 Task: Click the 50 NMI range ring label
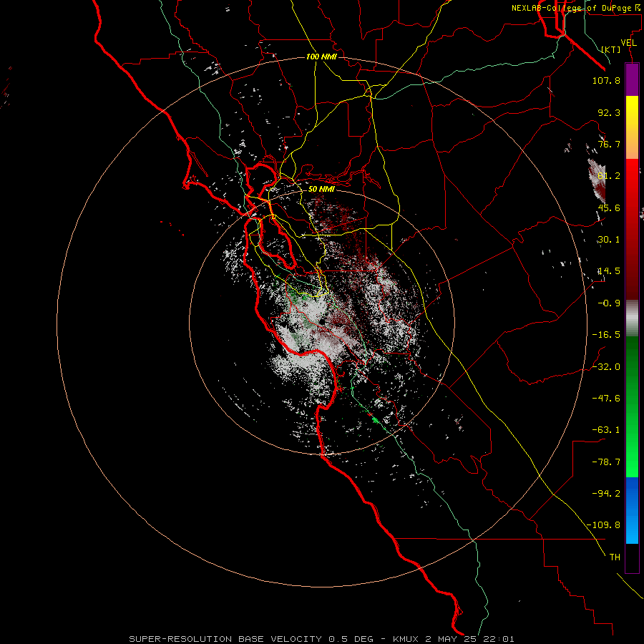pyautogui.click(x=321, y=190)
